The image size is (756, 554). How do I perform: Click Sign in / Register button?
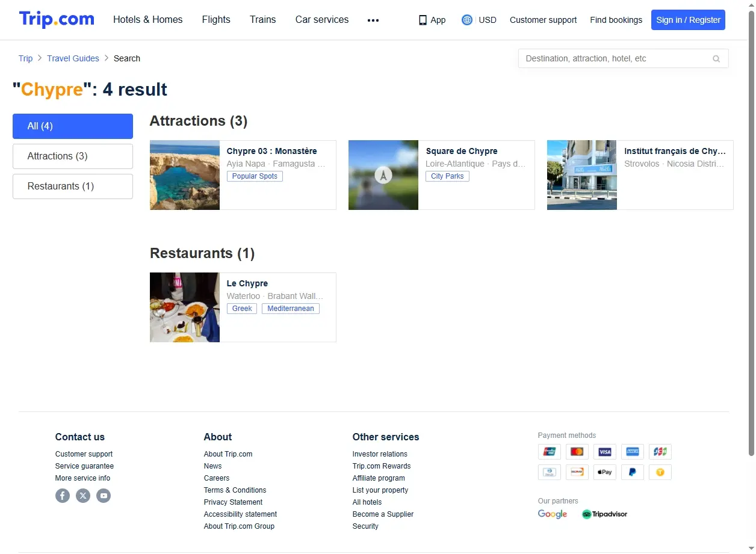pyautogui.click(x=688, y=20)
